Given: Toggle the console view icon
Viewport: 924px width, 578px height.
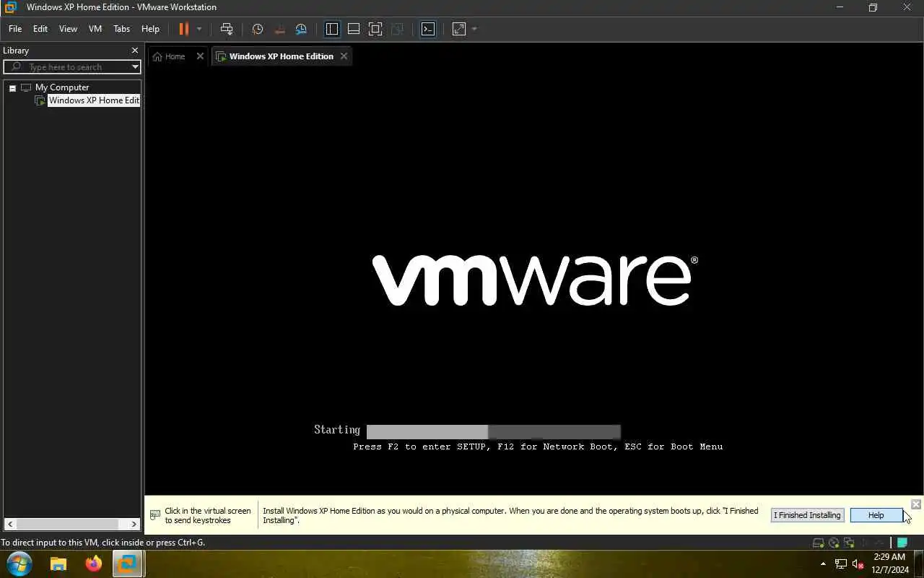Looking at the screenshot, I should [428, 29].
